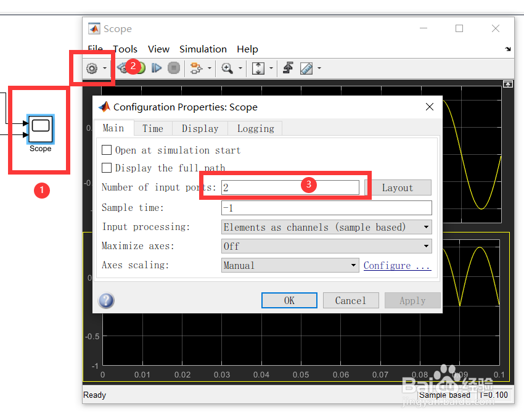Maximize the Scope window
The image size is (524, 420).
(x=459, y=28)
